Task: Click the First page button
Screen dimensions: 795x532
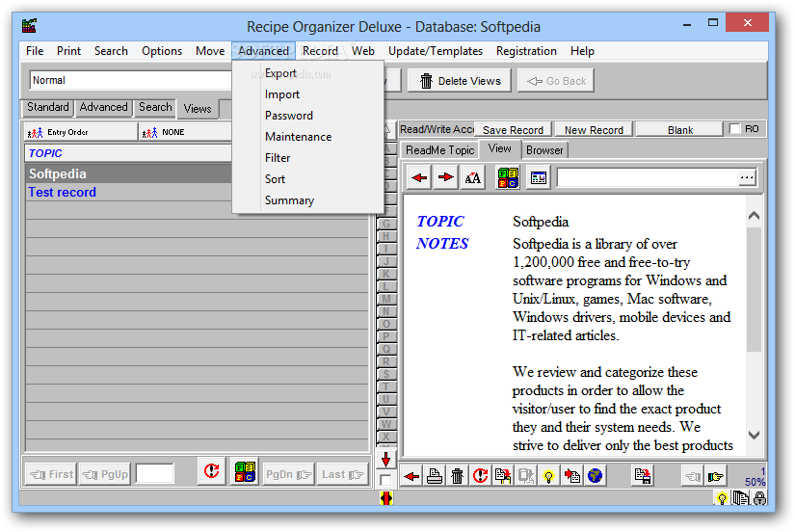Action: coord(51,475)
